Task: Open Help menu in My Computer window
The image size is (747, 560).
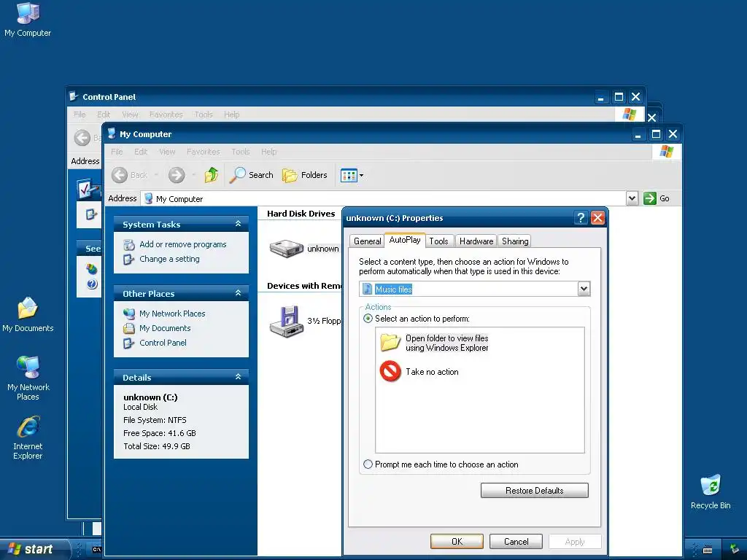Action: 268,152
